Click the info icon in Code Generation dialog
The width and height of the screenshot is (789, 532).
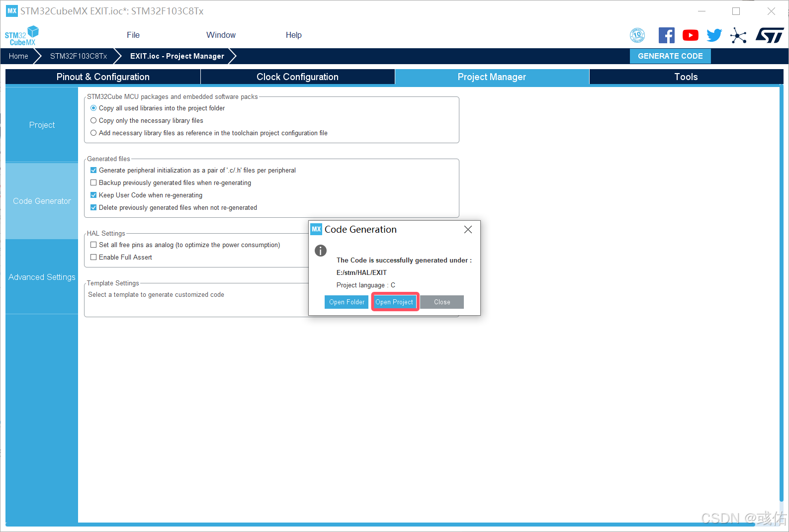tap(321, 251)
